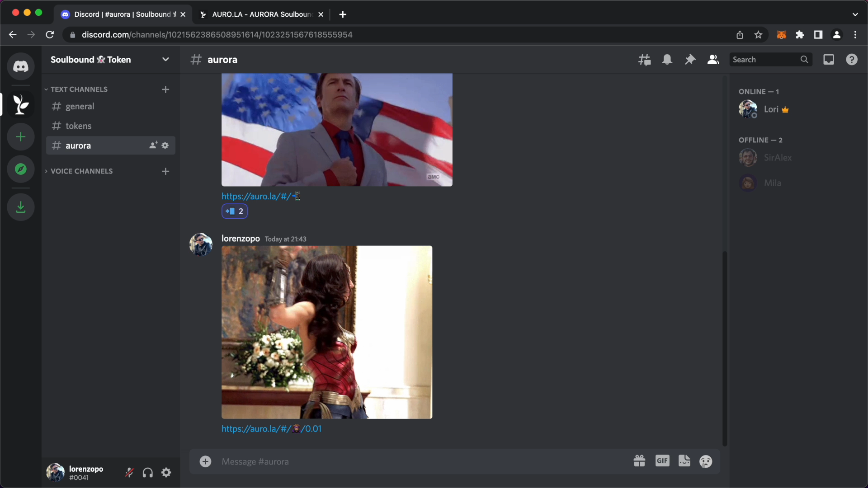The height and width of the screenshot is (488, 868).
Task: Select the Soulbound Token server icon
Action: pyautogui.click(x=21, y=104)
